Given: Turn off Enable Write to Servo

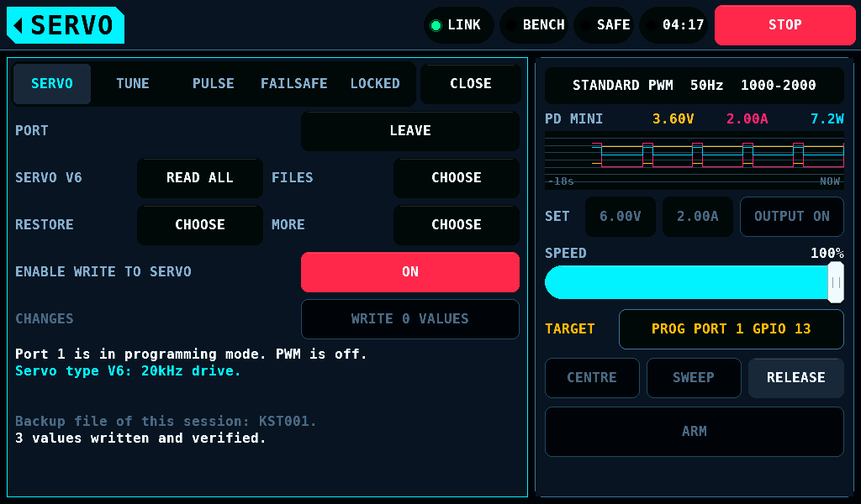Looking at the screenshot, I should click(x=410, y=272).
